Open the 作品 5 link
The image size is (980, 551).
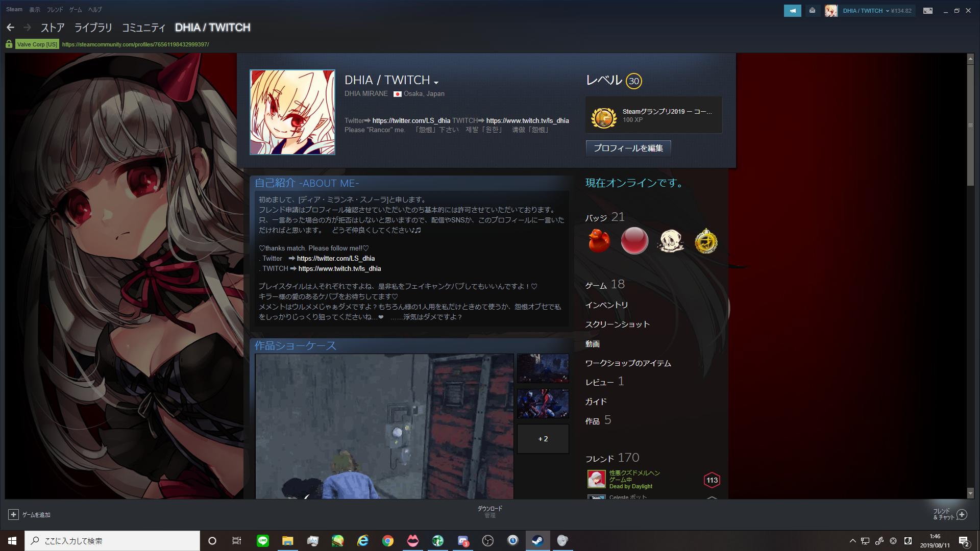click(598, 420)
